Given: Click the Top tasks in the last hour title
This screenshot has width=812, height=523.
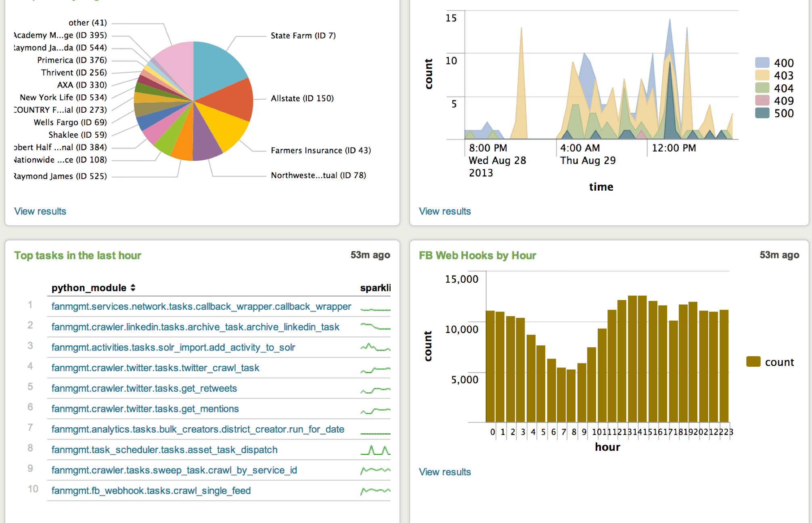Looking at the screenshot, I should [x=77, y=255].
